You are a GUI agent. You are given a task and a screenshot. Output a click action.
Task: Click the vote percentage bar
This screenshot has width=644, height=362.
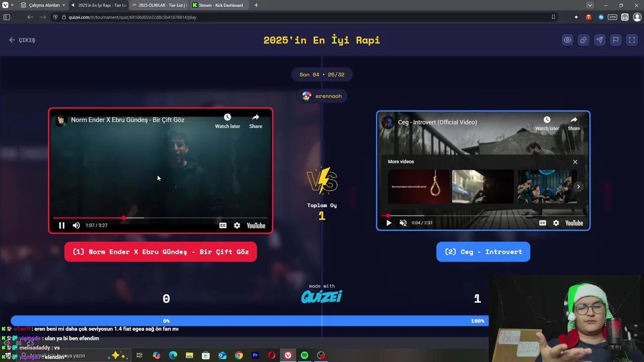[250, 321]
